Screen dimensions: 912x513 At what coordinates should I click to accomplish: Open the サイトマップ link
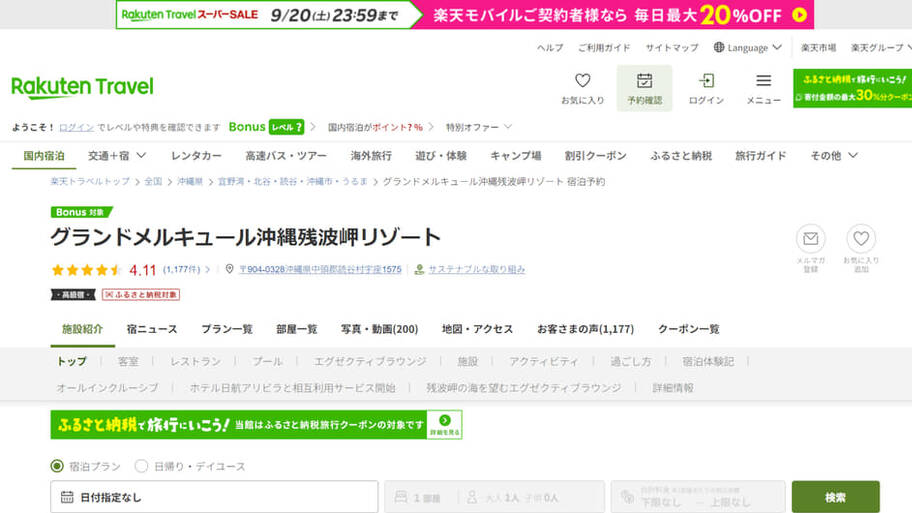[x=672, y=48]
